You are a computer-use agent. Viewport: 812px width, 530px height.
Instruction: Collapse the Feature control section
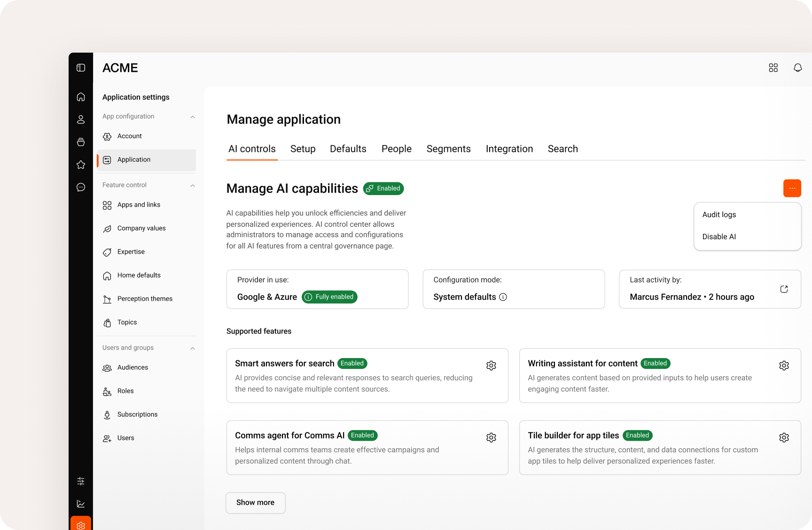point(193,185)
